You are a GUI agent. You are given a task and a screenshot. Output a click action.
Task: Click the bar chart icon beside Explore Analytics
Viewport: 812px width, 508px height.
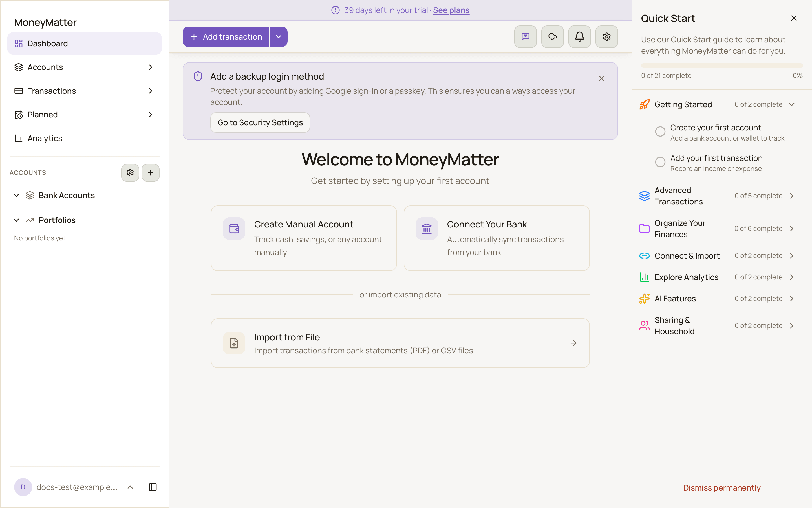pyautogui.click(x=644, y=277)
